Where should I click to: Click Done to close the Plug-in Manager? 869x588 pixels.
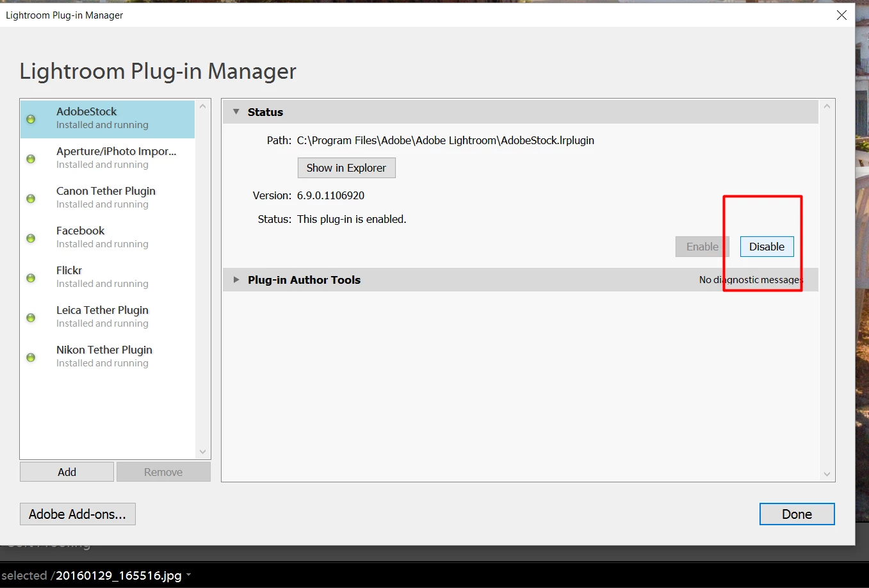[797, 514]
